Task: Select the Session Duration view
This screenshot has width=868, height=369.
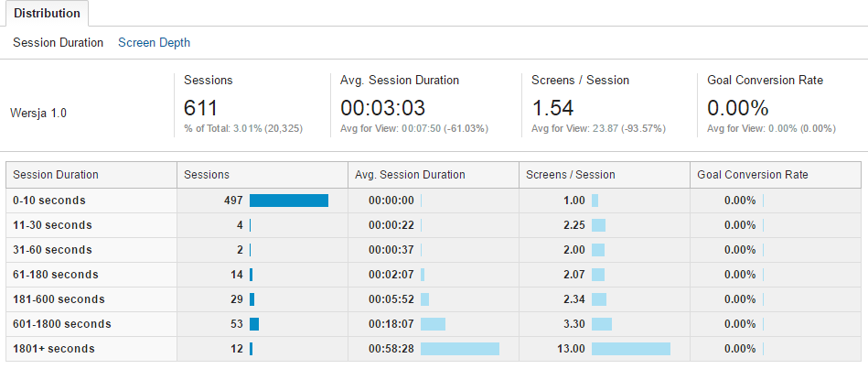Action: pyautogui.click(x=58, y=43)
